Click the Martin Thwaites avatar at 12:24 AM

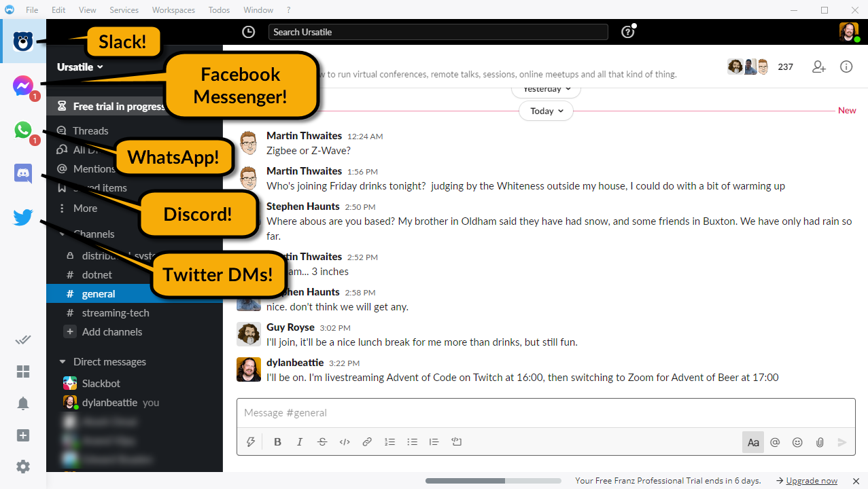pyautogui.click(x=249, y=143)
